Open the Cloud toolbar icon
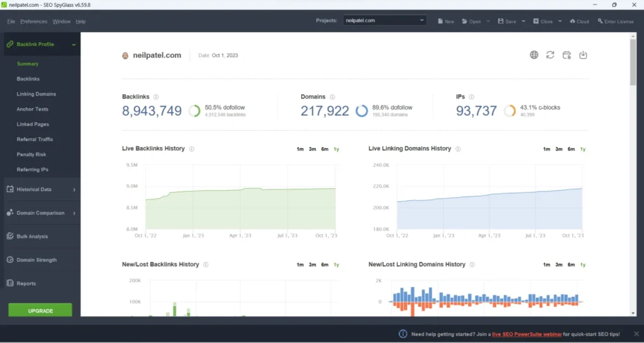This screenshot has height=343, width=644. 579,21
